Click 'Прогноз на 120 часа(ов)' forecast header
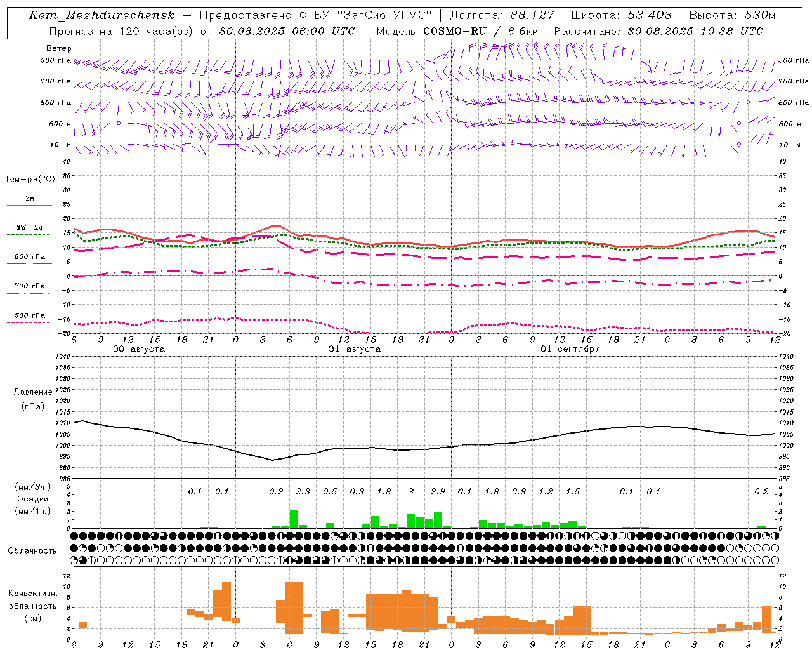 tap(122, 31)
